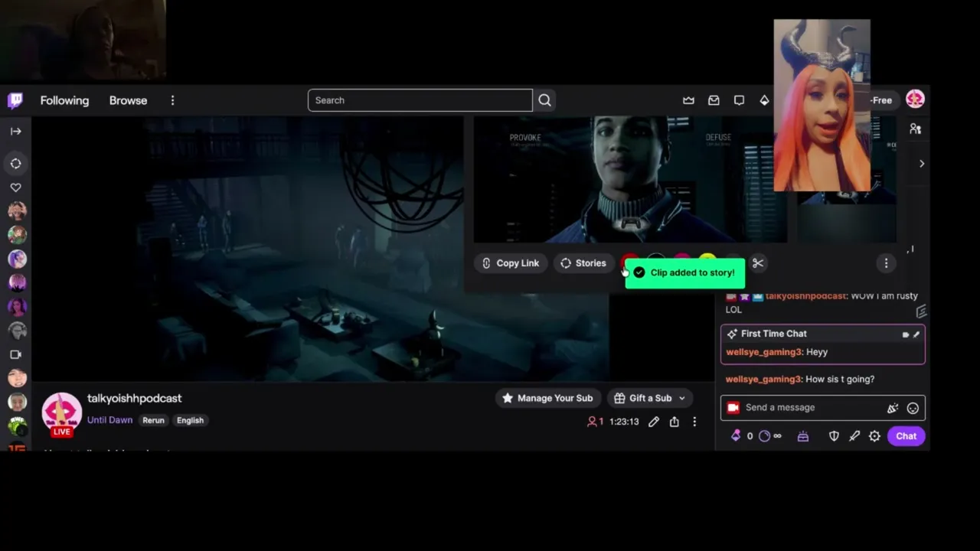The width and height of the screenshot is (980, 551).
Task: Open the celebration party popper icon in message box
Action: pyautogui.click(x=892, y=408)
